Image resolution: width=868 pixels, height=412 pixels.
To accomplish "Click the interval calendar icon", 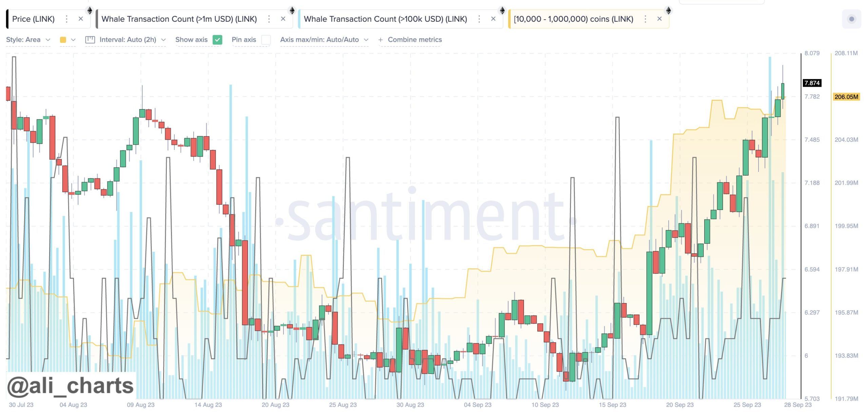I will (90, 40).
